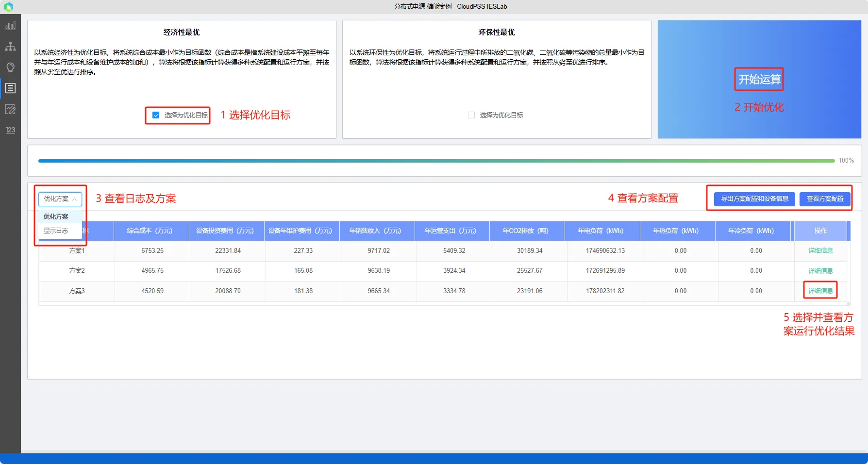Choose 显示日志 in dropdown list
This screenshot has width=868, height=464.
(x=56, y=231)
